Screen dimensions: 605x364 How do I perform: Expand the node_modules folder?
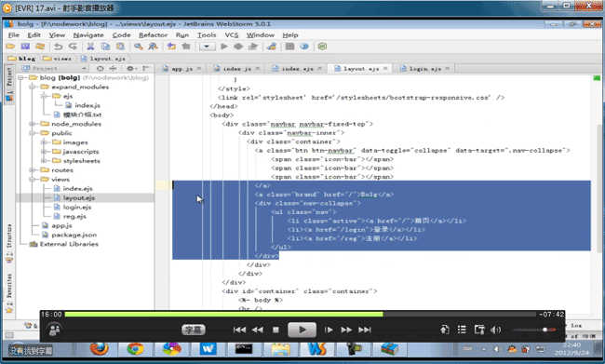tap(33, 124)
